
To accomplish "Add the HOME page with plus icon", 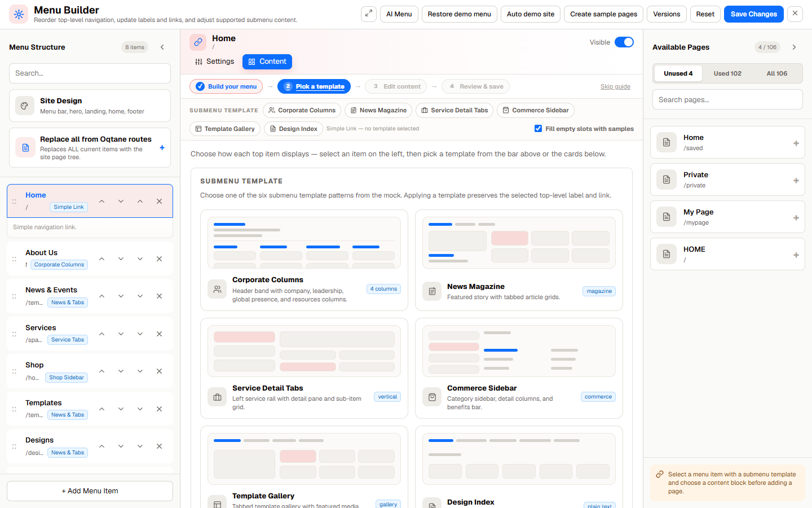I will click(796, 255).
